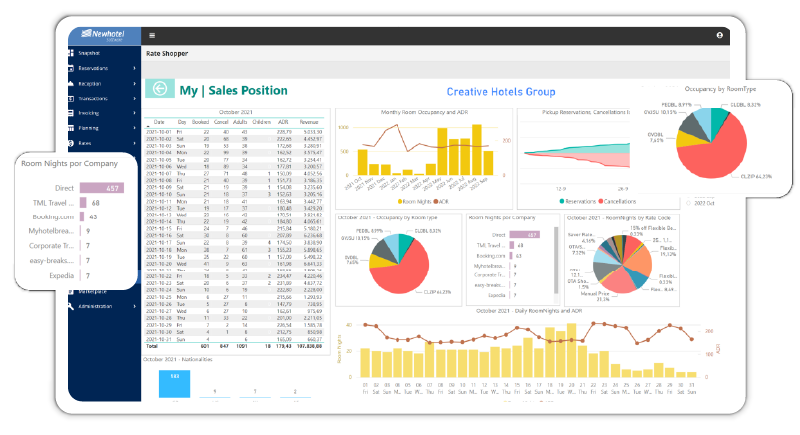Expand the Reservations chevron
800x435 pixels.
click(x=135, y=68)
